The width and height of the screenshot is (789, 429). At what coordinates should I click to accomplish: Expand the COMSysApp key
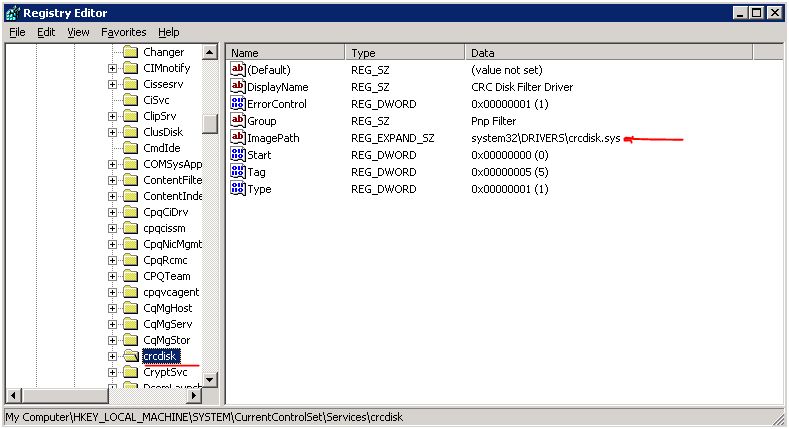pyautogui.click(x=112, y=164)
